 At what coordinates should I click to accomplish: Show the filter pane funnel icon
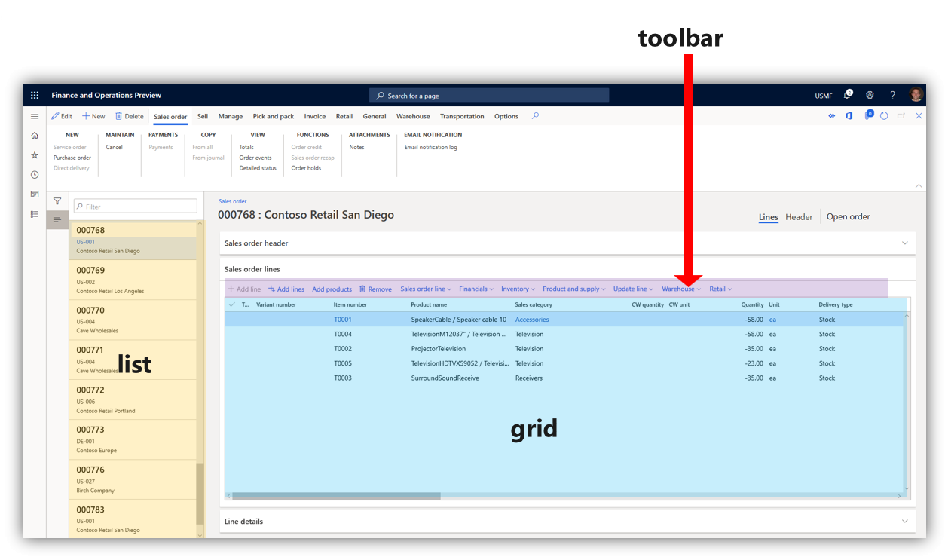[x=57, y=201]
